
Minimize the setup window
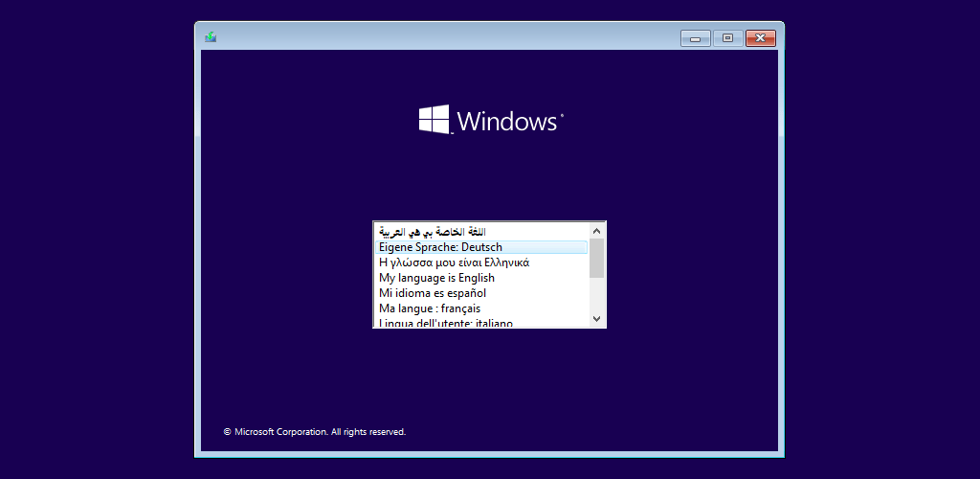696,38
